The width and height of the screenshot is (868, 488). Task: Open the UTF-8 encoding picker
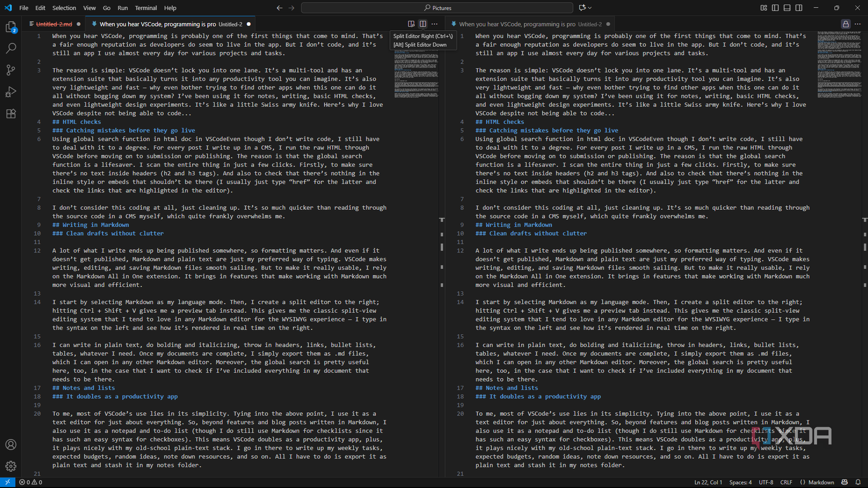coord(766,482)
